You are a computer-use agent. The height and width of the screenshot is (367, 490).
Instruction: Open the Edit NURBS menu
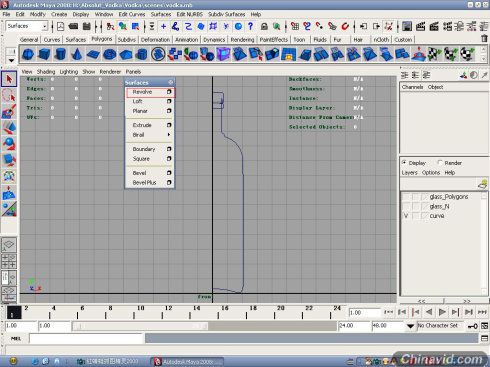189,14
